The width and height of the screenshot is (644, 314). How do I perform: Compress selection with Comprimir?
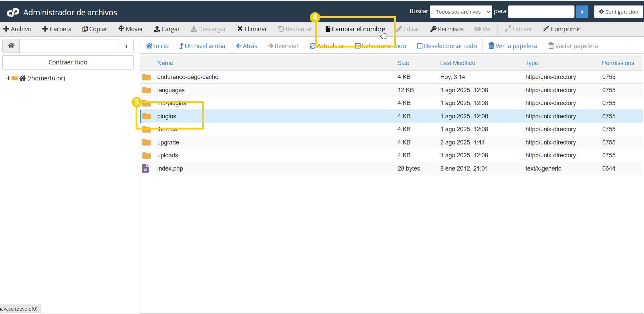pos(562,29)
